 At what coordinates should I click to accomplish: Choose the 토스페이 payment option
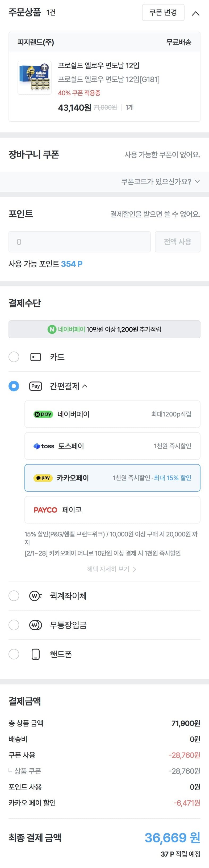click(112, 446)
